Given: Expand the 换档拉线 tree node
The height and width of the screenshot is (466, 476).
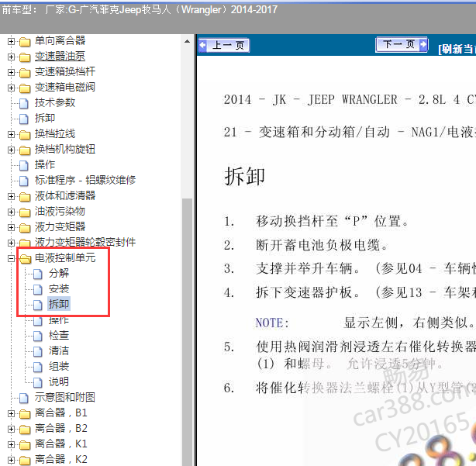Looking at the screenshot, I should pos(11,134).
